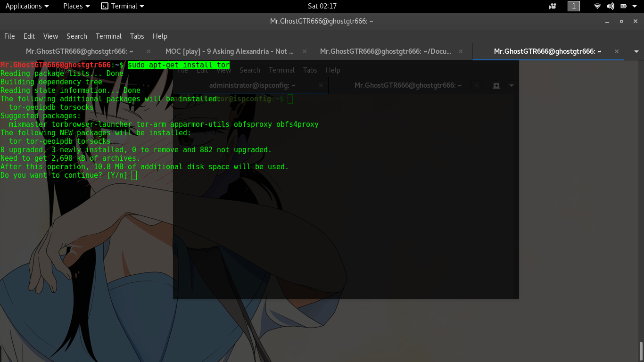Image resolution: width=644 pixels, height=362 pixels.
Task: Close the active last terminal tab
Action: [616, 51]
